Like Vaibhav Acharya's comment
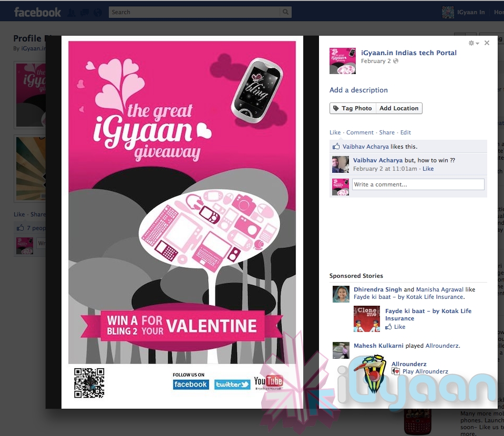The width and height of the screenshot is (504, 436). pyautogui.click(x=428, y=169)
